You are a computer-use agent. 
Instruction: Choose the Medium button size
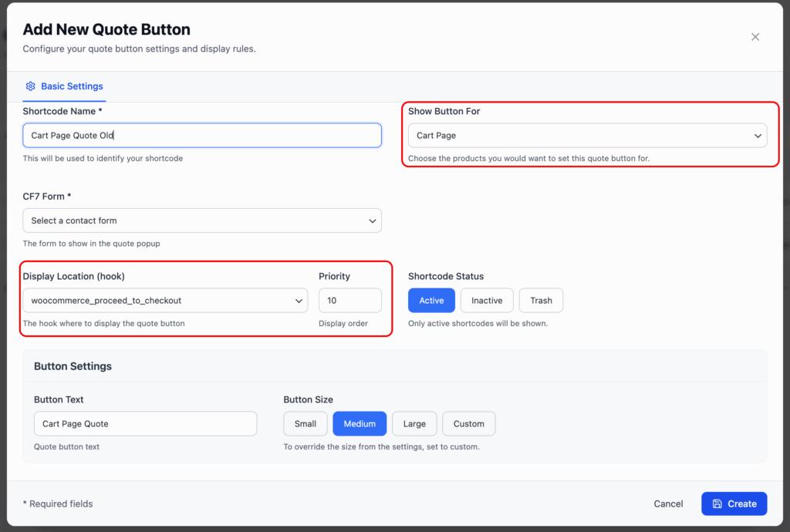pyautogui.click(x=360, y=423)
